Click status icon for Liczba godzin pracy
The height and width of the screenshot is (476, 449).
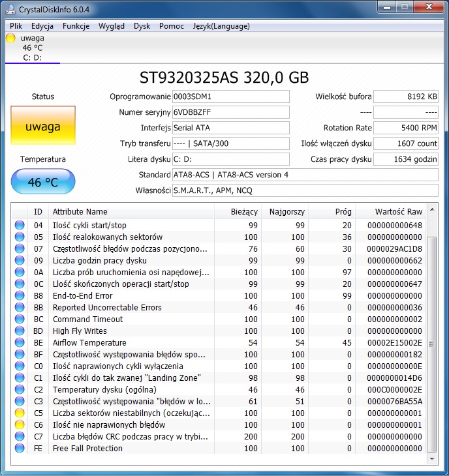[20, 260]
